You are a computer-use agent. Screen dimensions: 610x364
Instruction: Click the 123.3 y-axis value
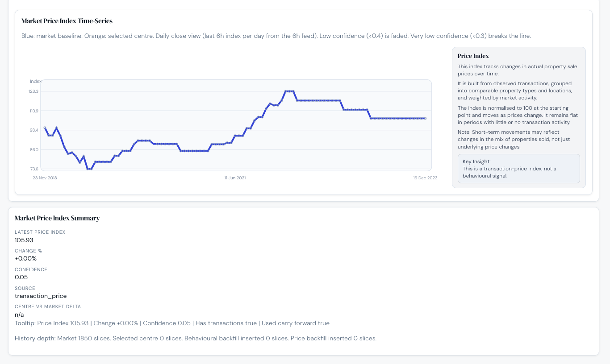[33, 91]
